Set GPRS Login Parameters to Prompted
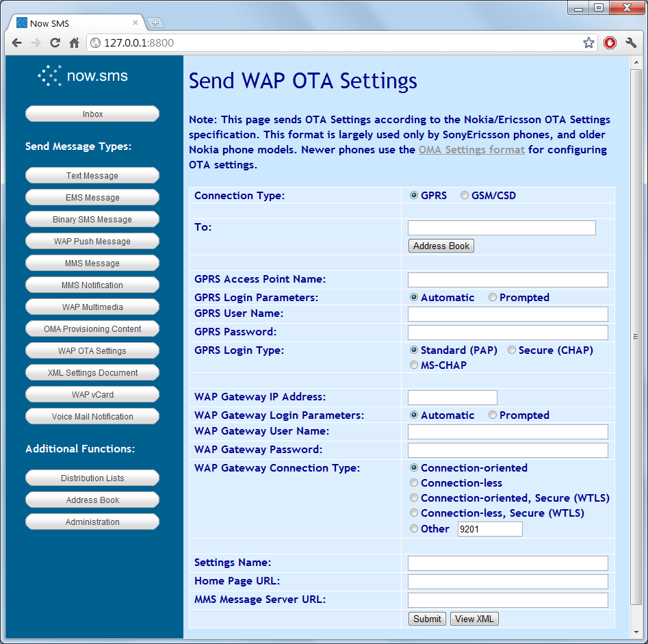Viewport: 648px width, 644px height. click(493, 298)
